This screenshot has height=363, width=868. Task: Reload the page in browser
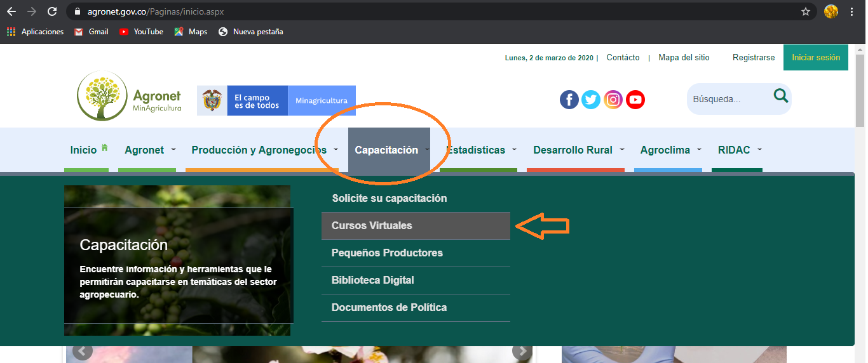tap(52, 11)
